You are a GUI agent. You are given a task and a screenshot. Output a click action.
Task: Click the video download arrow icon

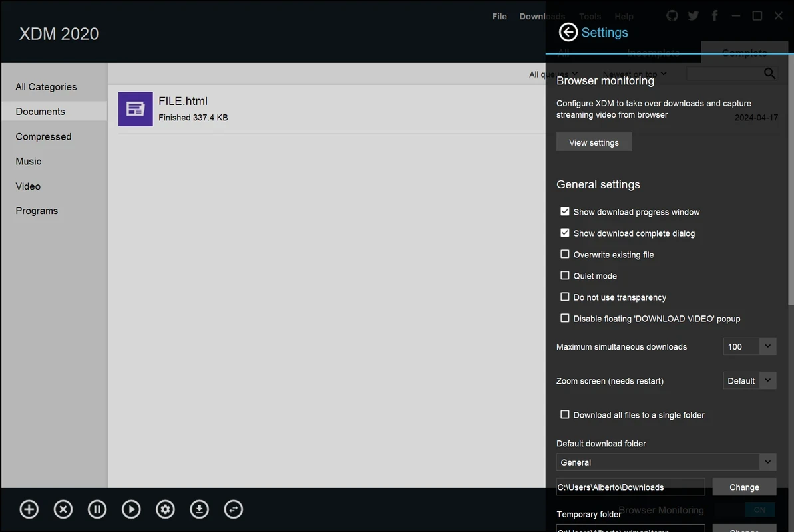[200, 509]
